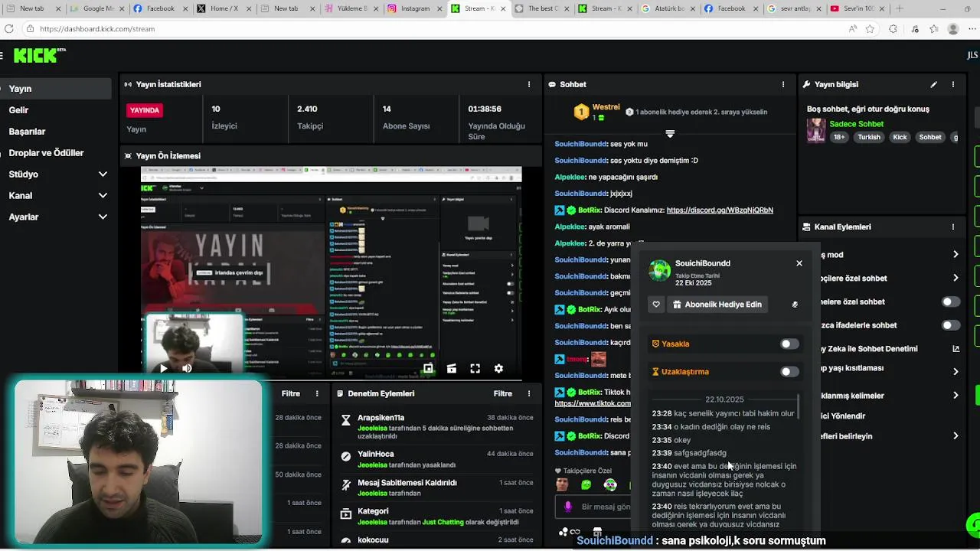This screenshot has width=980, height=551.
Task: Open Yayın İstatistikleri panel options menu
Action: 528,84
